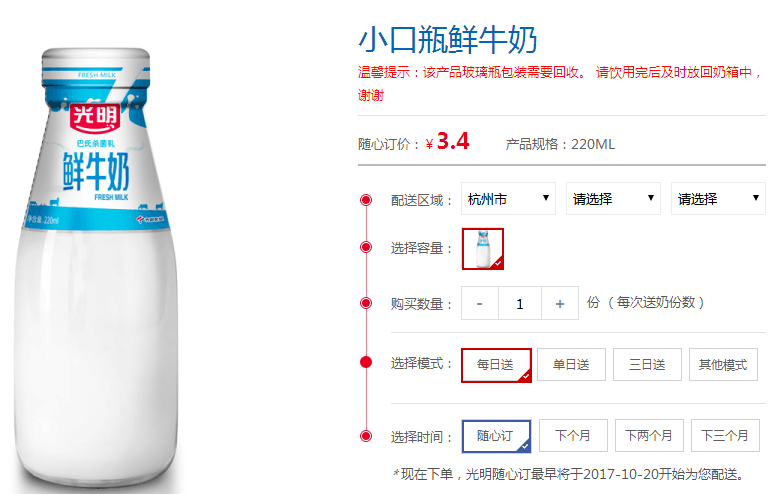Decrease quantity with the minus button
769x504 pixels.
pos(480,303)
